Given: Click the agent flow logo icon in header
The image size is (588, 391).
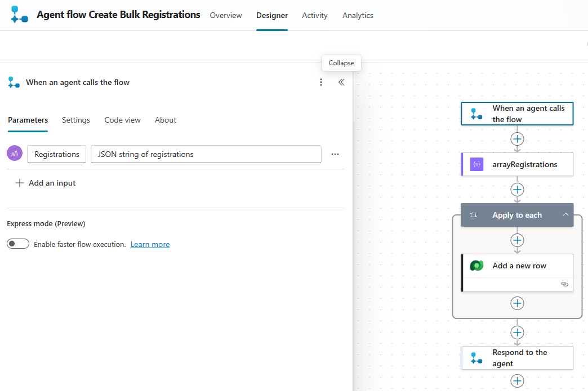Looking at the screenshot, I should pyautogui.click(x=19, y=15).
